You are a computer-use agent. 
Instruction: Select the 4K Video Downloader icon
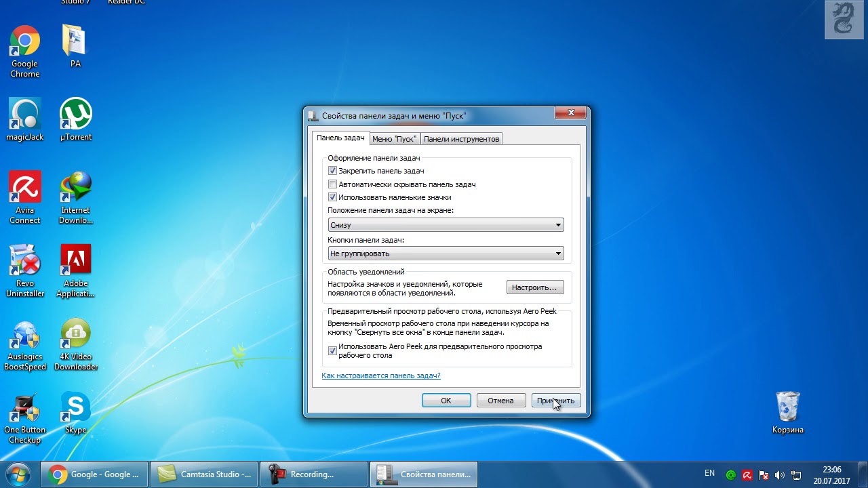tap(76, 344)
